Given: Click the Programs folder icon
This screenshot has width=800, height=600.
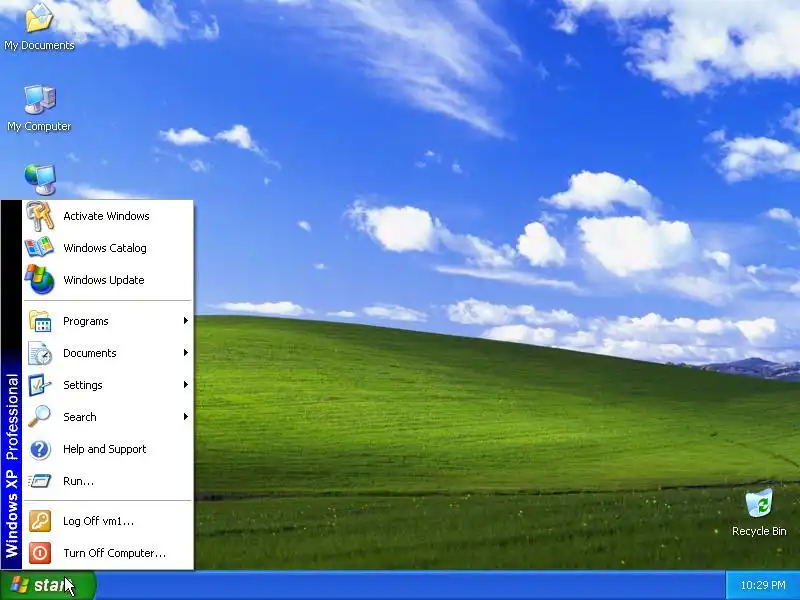Looking at the screenshot, I should 40,321.
